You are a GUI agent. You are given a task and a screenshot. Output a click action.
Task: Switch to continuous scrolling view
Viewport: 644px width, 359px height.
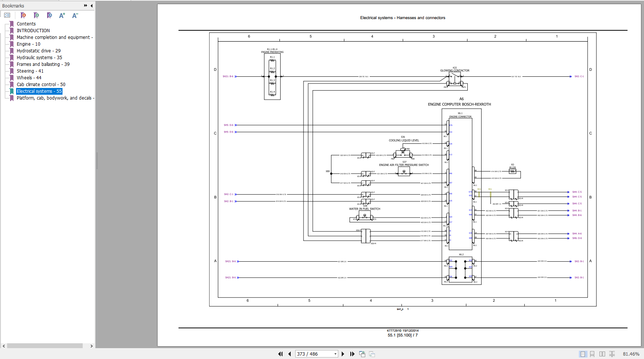592,354
